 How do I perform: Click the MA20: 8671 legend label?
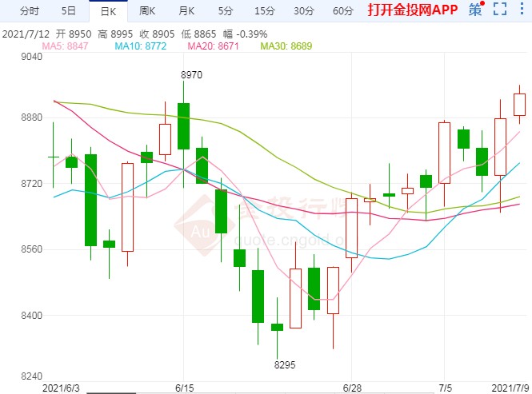[x=214, y=47]
